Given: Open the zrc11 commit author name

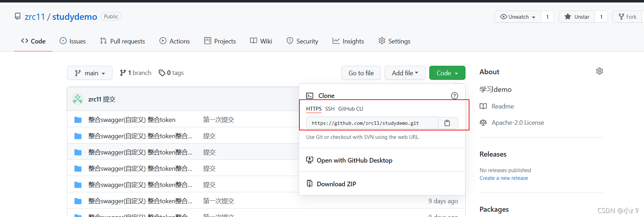Looking at the screenshot, I should [x=95, y=99].
